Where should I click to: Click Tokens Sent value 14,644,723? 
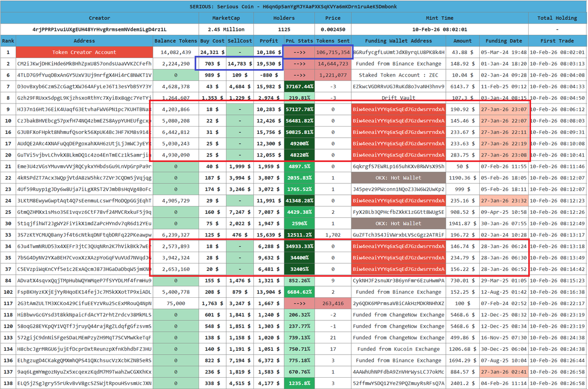click(x=333, y=64)
